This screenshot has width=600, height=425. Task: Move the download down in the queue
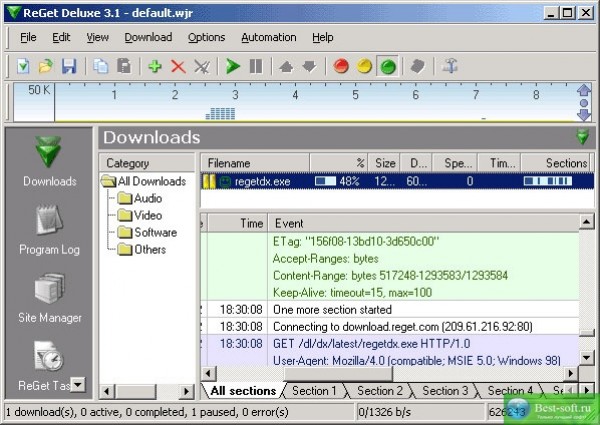(x=309, y=67)
